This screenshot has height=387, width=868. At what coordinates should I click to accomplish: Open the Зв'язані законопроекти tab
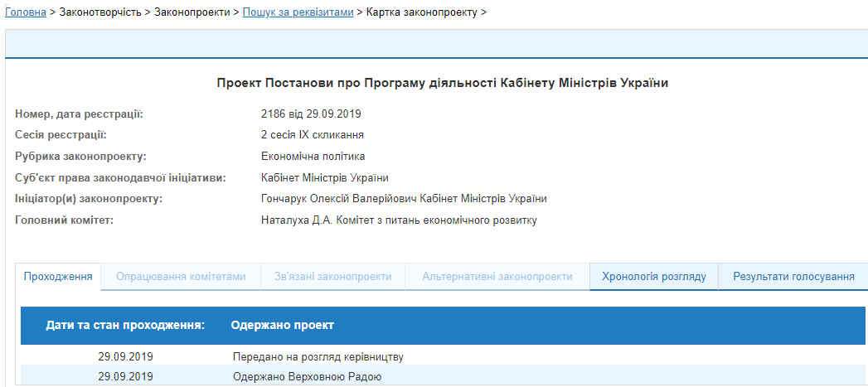click(x=332, y=277)
